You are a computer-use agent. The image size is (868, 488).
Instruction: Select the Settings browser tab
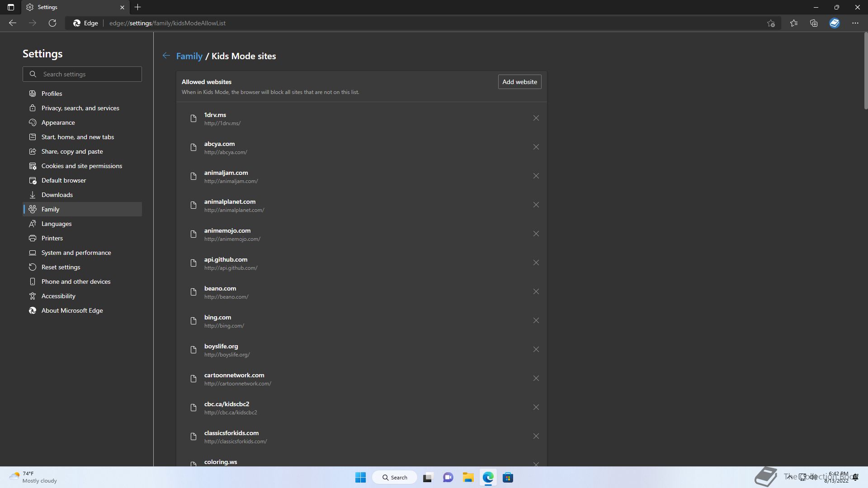click(75, 7)
